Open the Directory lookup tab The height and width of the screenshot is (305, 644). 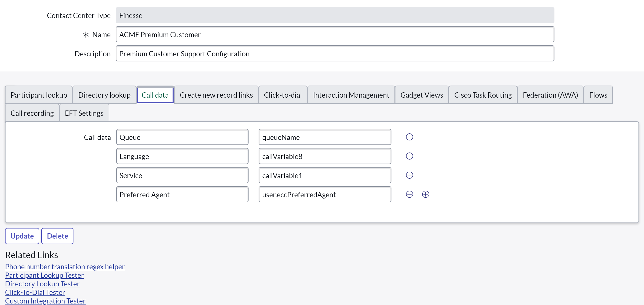(x=104, y=95)
